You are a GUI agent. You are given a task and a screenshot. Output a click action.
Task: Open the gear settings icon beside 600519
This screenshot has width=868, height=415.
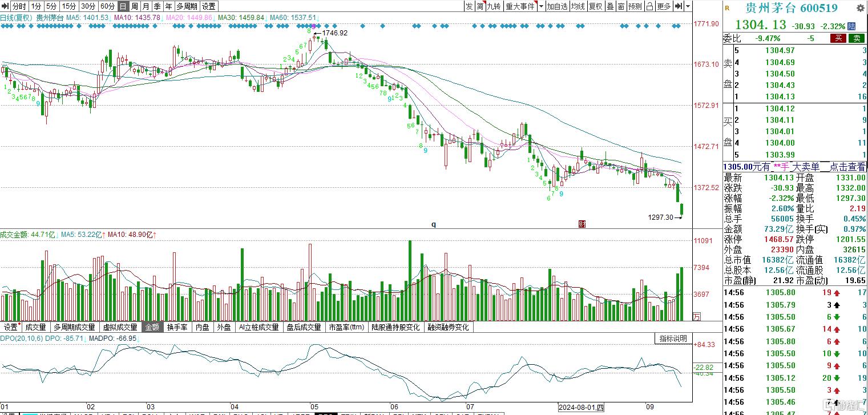click(861, 8)
